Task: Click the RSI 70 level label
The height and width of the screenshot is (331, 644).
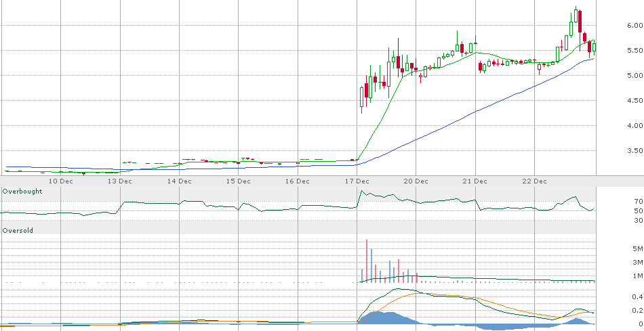Action: (639, 202)
